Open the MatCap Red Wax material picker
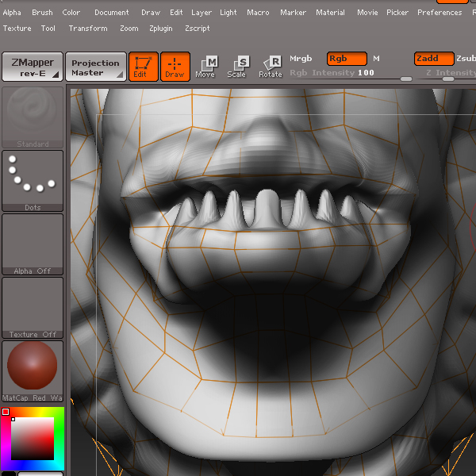476x476 pixels. pyautogui.click(x=33, y=371)
